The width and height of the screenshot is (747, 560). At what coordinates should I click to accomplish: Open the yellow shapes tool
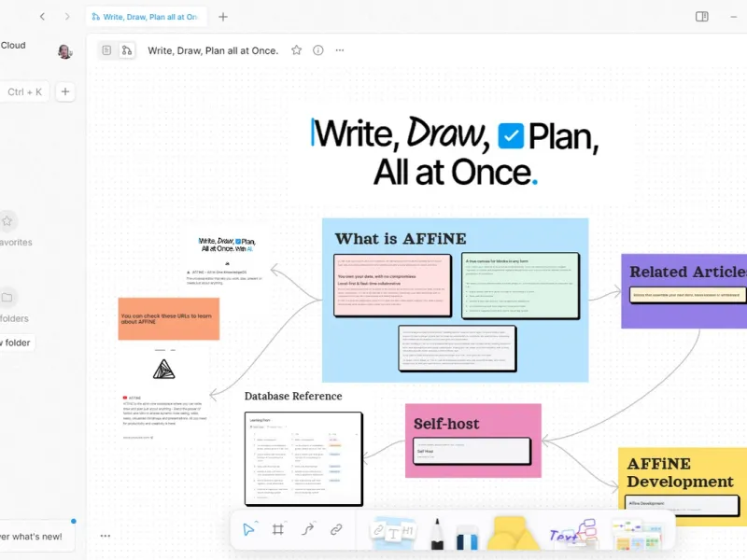(x=513, y=532)
